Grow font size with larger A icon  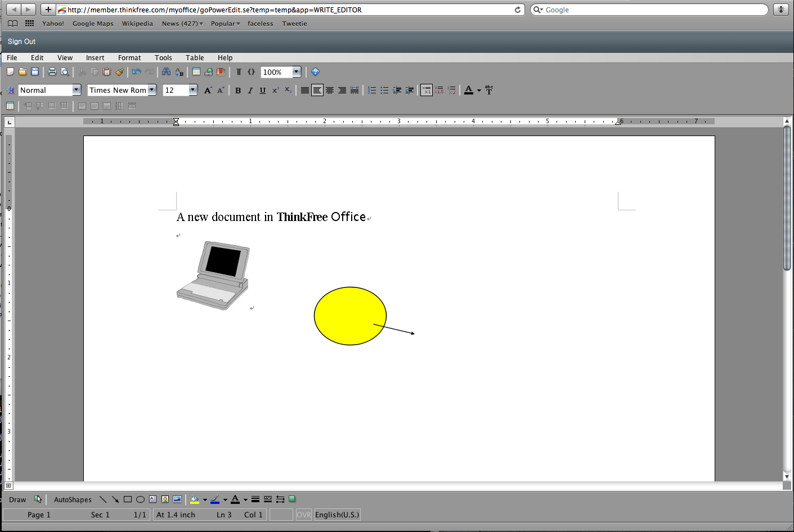click(208, 90)
